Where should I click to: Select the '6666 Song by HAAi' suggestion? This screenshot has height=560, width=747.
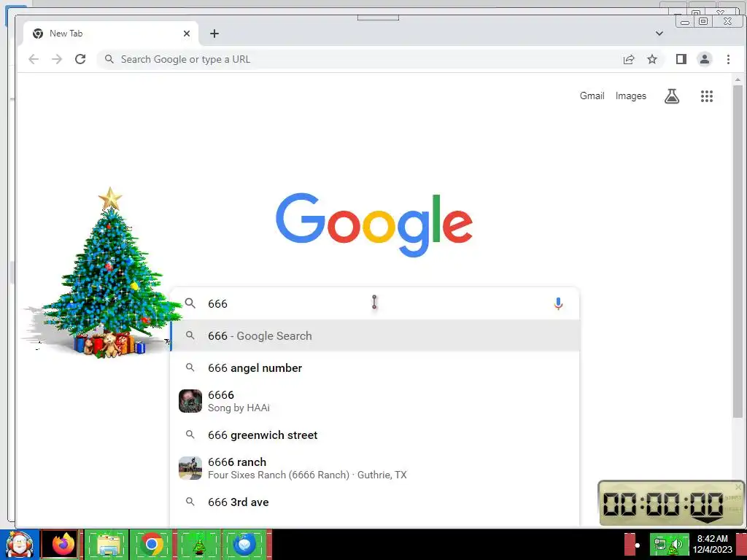[x=375, y=401]
